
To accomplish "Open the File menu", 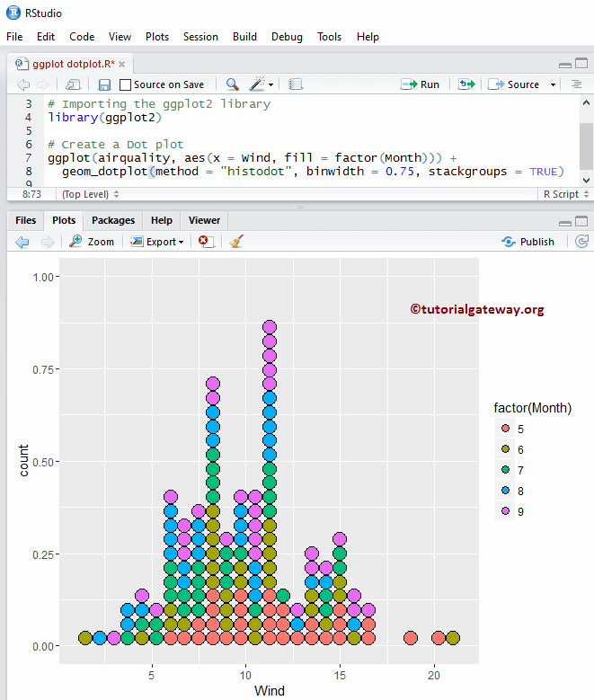I will pos(14,37).
